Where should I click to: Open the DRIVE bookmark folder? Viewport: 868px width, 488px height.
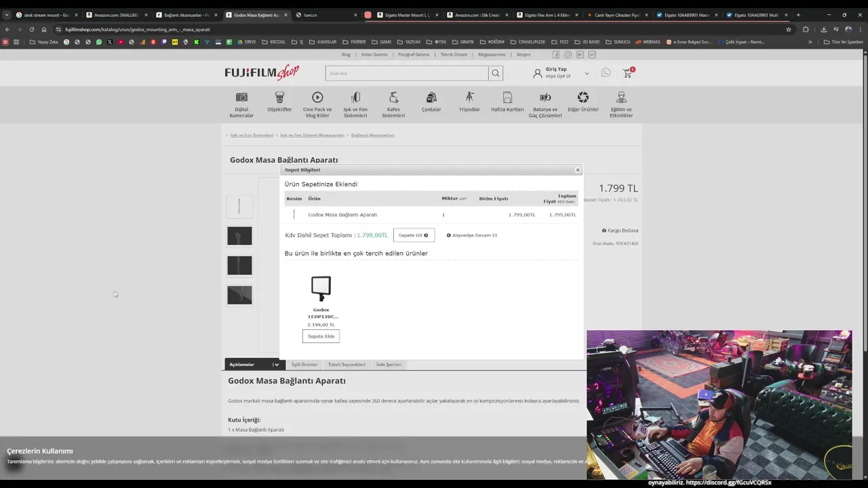click(x=247, y=42)
